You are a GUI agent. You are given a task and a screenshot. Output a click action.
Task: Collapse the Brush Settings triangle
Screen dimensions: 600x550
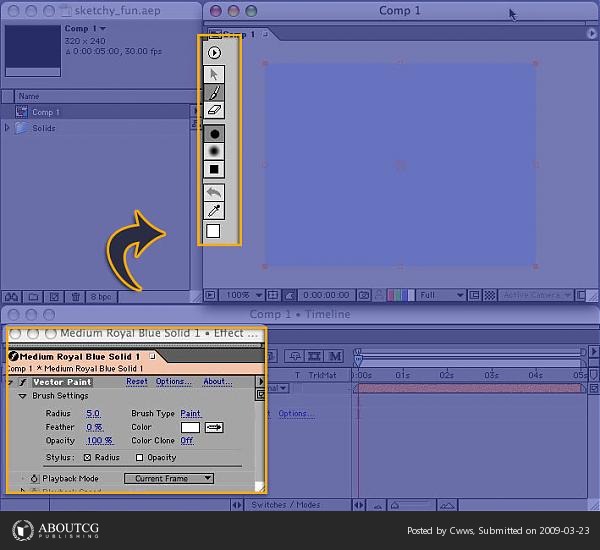tap(23, 396)
